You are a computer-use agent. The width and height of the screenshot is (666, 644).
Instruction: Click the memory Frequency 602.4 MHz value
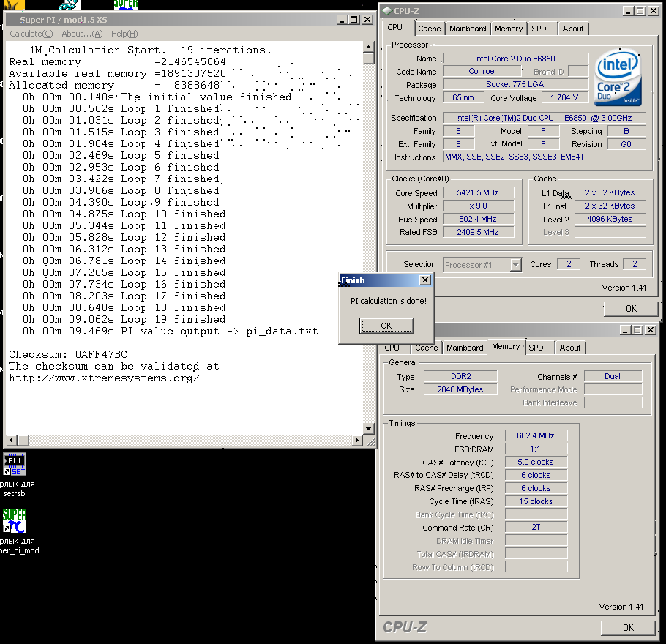point(536,436)
